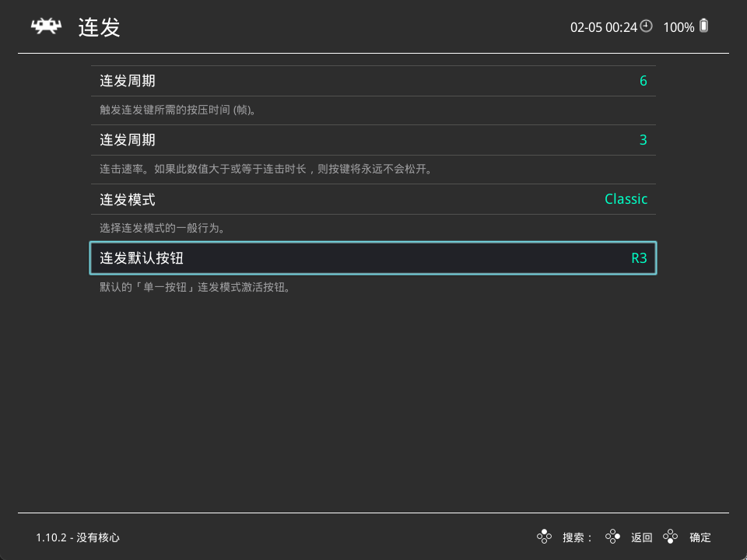747x560 pixels.
Task: Click the 连发 page title
Action: coord(100,28)
